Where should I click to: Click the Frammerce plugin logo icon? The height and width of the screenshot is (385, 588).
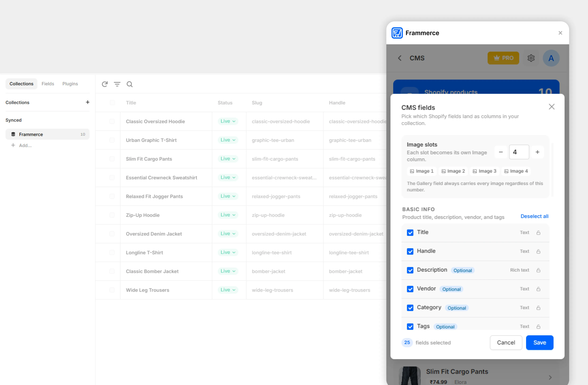coord(397,33)
